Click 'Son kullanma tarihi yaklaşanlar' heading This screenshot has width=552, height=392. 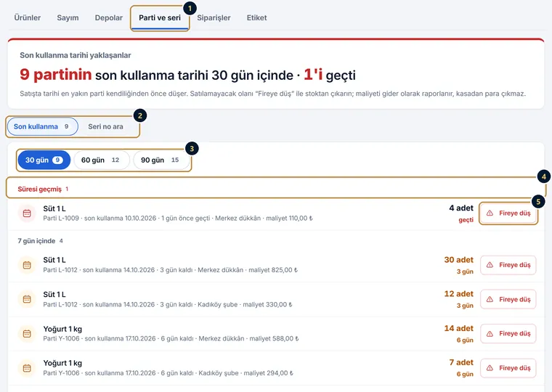point(76,55)
